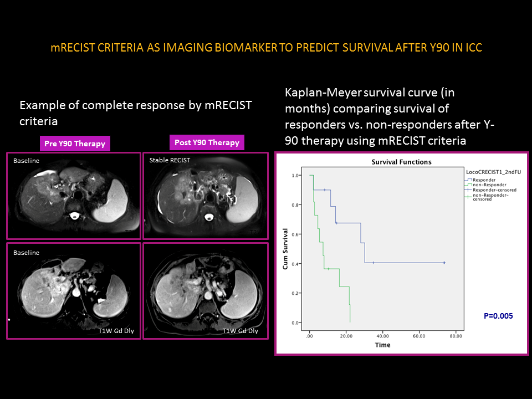532x399 pixels.
Task: Click the top-left Baseline MRI image
Action: point(73,196)
